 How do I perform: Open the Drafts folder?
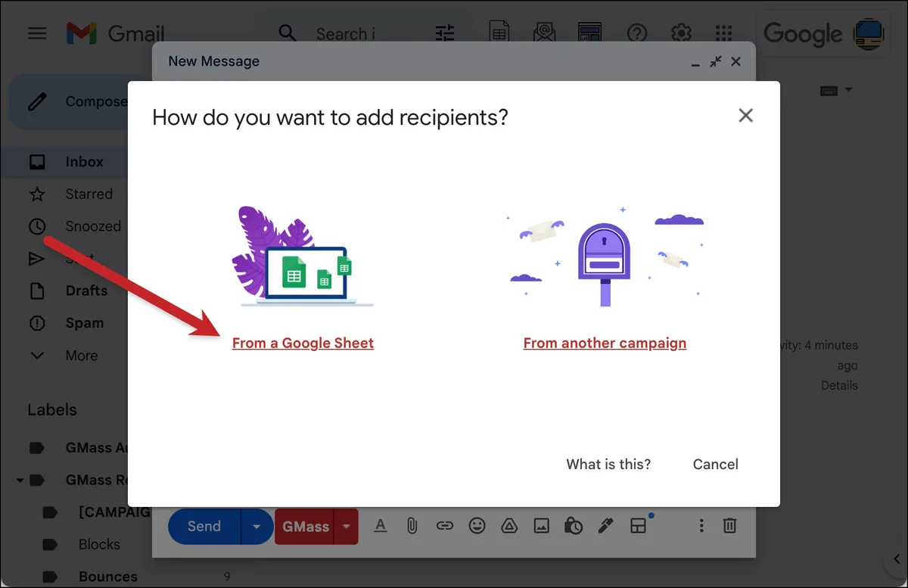pyautogui.click(x=86, y=291)
